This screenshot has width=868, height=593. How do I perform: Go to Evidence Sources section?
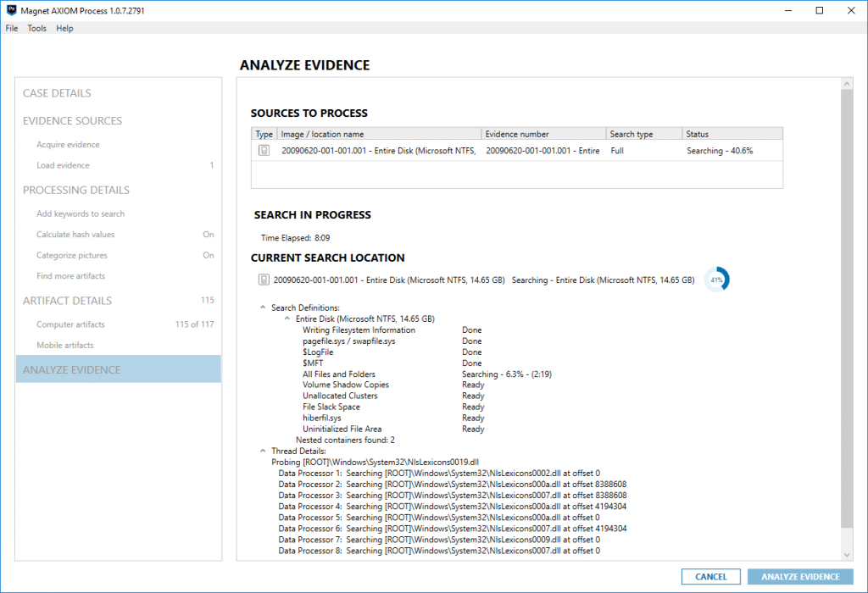[x=73, y=120]
